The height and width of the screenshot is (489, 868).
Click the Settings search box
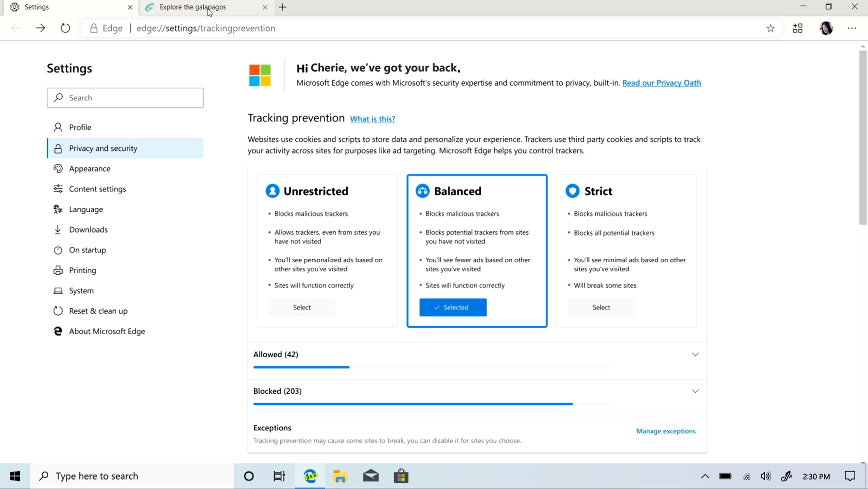tap(125, 98)
